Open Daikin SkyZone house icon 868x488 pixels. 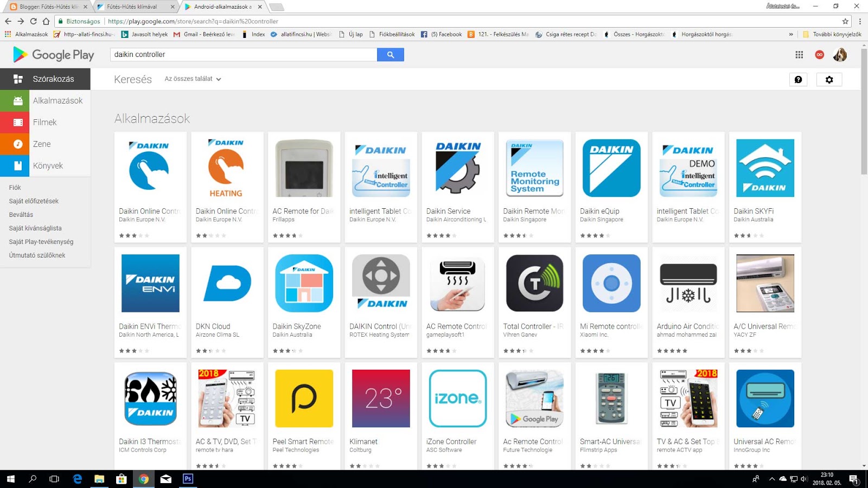(x=304, y=283)
